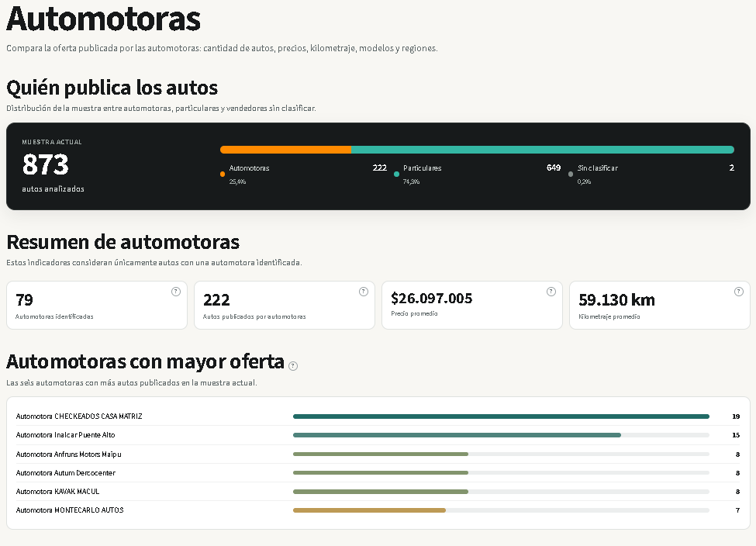This screenshot has height=546, width=756.
Task: Click the Resumen de automotoras heading
Action: (123, 242)
